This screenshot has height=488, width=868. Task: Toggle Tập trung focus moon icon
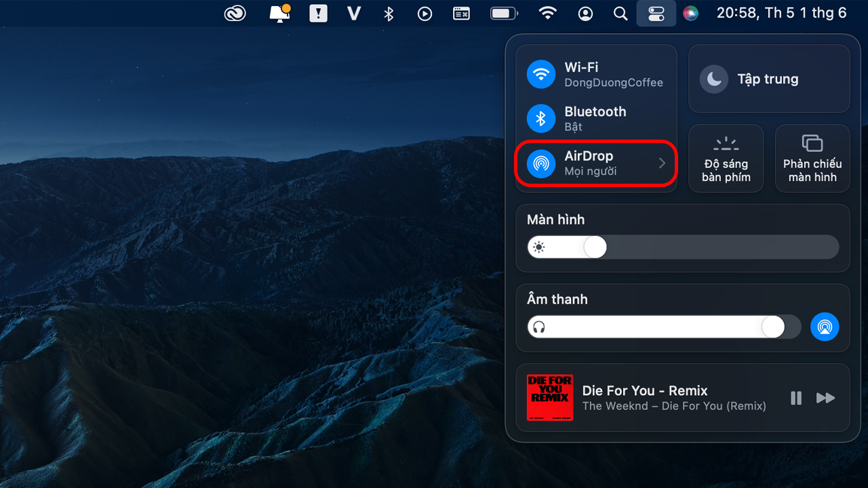[x=714, y=79]
